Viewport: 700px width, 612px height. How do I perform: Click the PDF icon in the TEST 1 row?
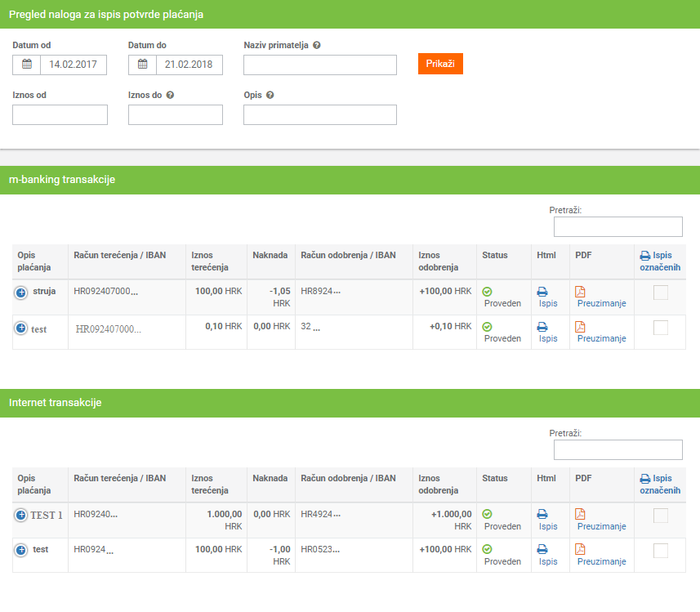pyautogui.click(x=580, y=514)
